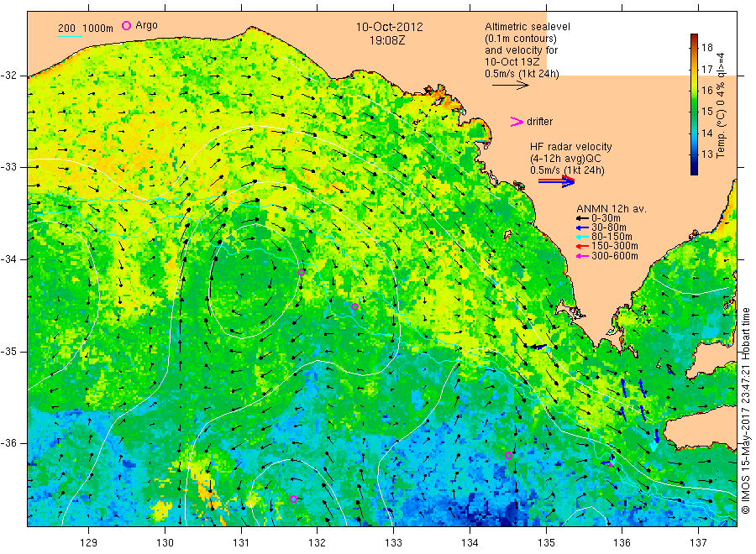Click the '30-80m' depth range label
756x554 pixels.
tap(608, 227)
